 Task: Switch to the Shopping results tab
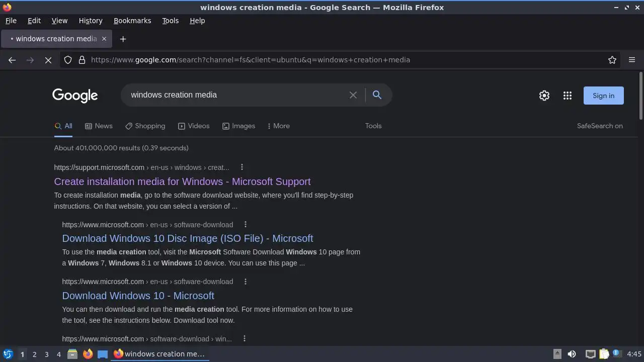[145, 126]
